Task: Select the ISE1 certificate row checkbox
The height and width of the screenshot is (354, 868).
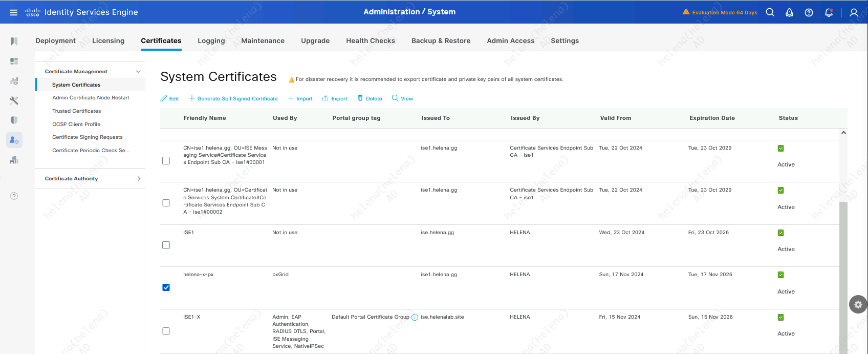Action: coord(166,245)
